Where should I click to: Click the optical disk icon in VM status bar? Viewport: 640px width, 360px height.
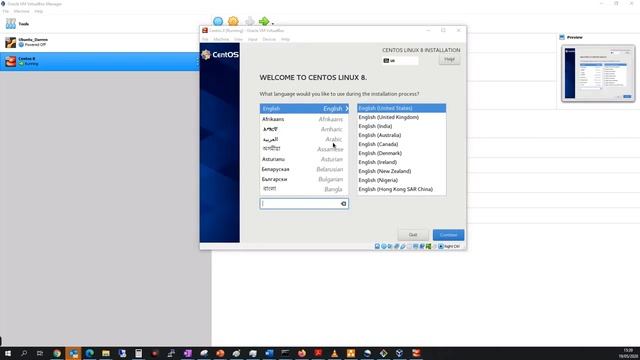pos(384,246)
